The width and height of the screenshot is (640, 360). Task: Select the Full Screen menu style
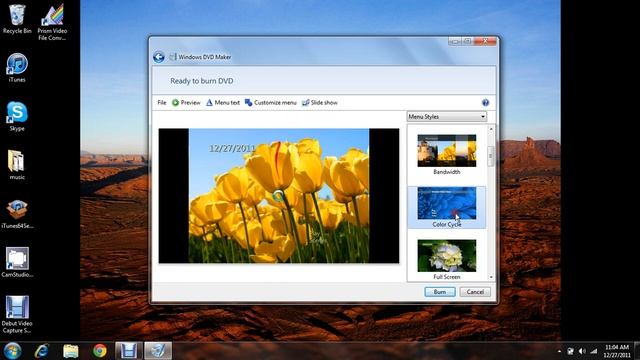coord(447,260)
